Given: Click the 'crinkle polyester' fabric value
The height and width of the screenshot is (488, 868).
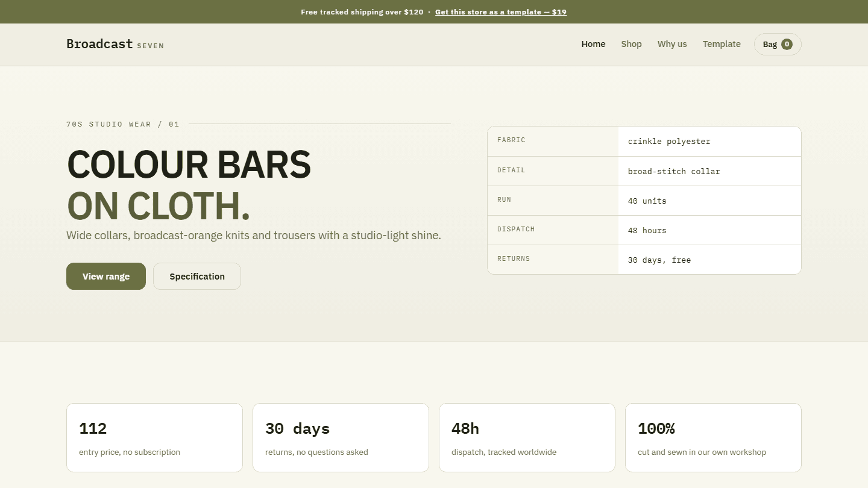Looking at the screenshot, I should click(669, 142).
